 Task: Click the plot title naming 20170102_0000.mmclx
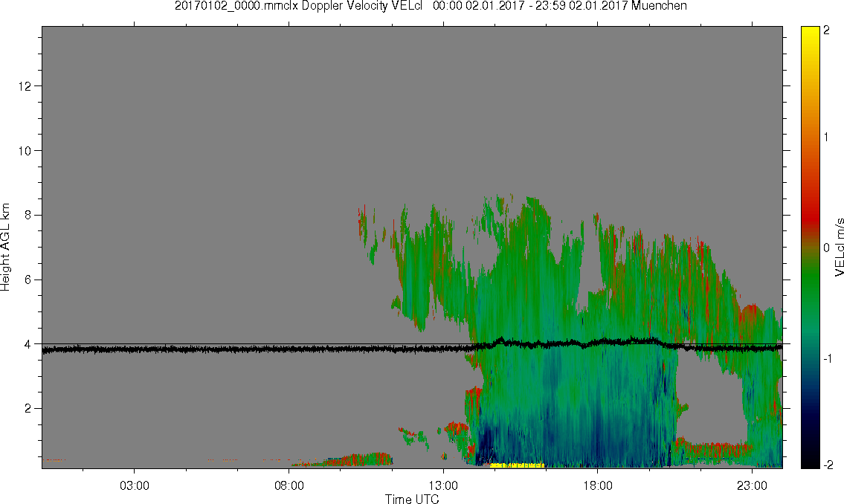[431, 6]
